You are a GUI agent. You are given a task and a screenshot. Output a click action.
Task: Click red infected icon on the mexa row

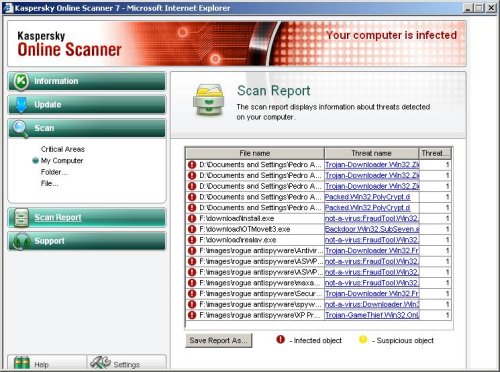pos(192,283)
